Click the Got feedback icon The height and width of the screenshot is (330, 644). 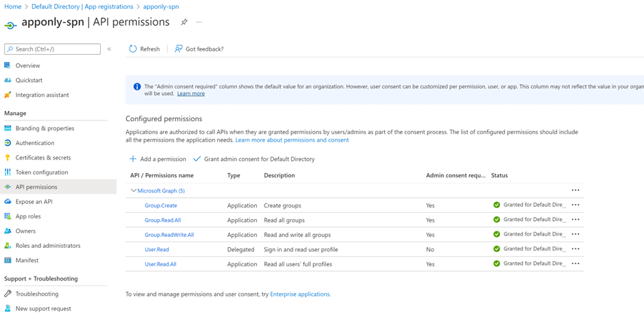(x=178, y=49)
